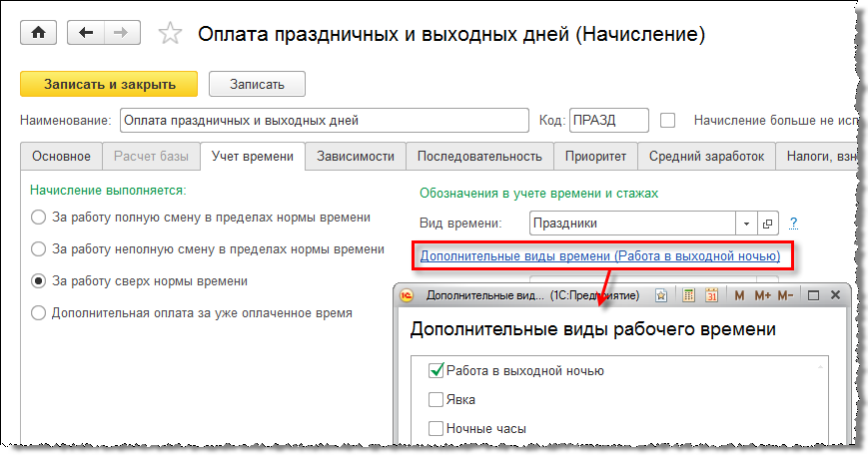Open the Средний заработок tab
This screenshot has width=868, height=455.
pos(706,157)
